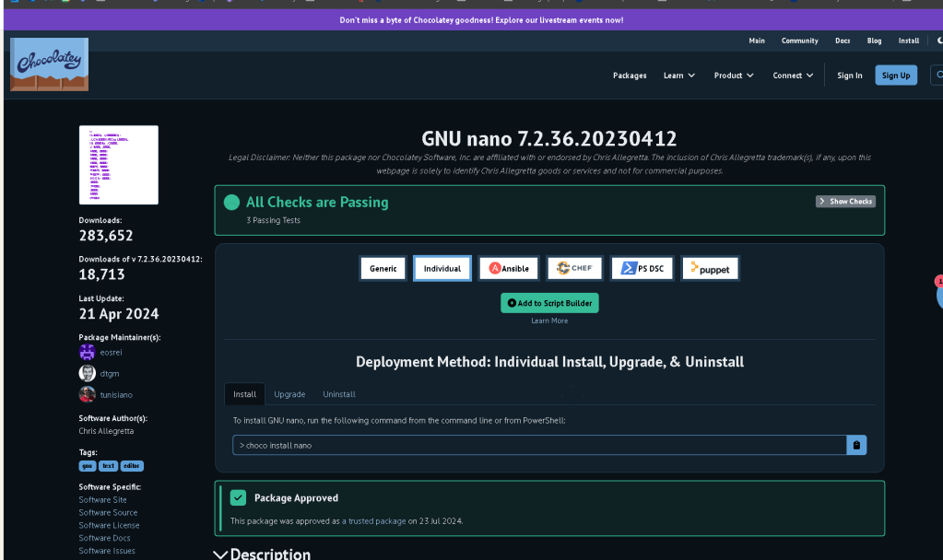943x560 pixels.
Task: Click the editor tag
Action: tap(132, 466)
